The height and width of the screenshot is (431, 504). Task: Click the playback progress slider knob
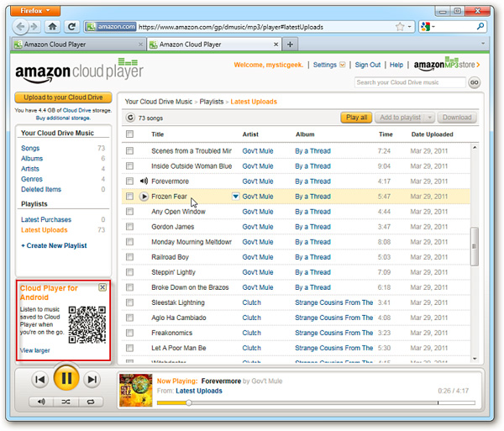click(189, 402)
